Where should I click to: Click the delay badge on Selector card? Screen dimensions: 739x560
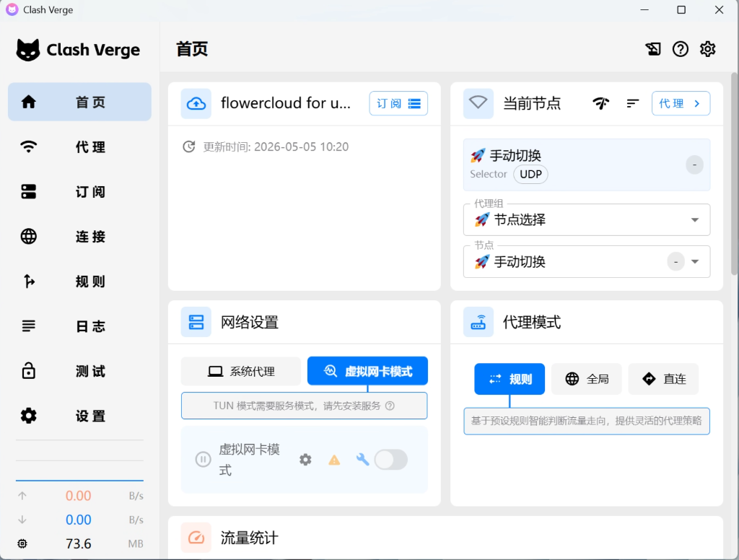pyautogui.click(x=694, y=165)
